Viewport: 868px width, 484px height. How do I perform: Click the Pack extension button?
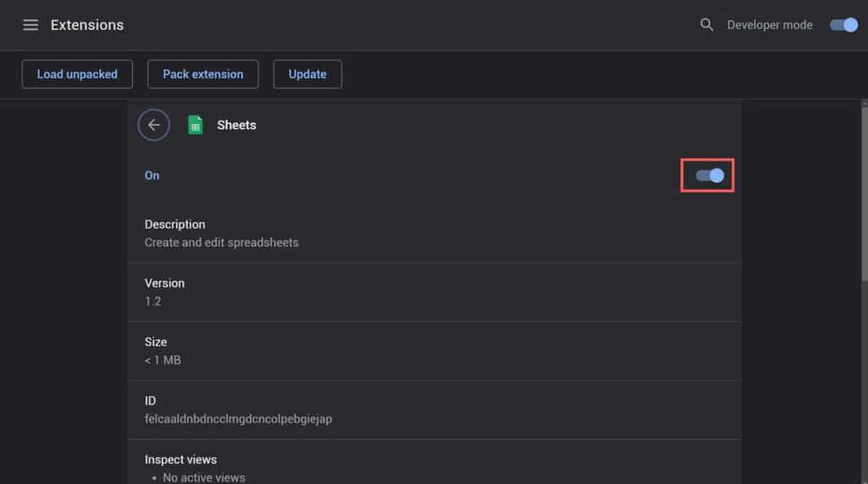coord(203,75)
